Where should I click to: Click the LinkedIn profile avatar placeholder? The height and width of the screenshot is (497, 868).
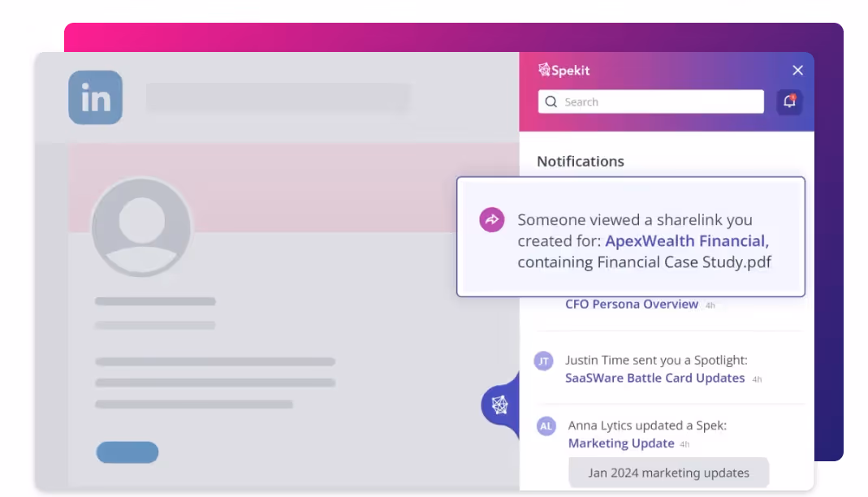[x=142, y=227]
